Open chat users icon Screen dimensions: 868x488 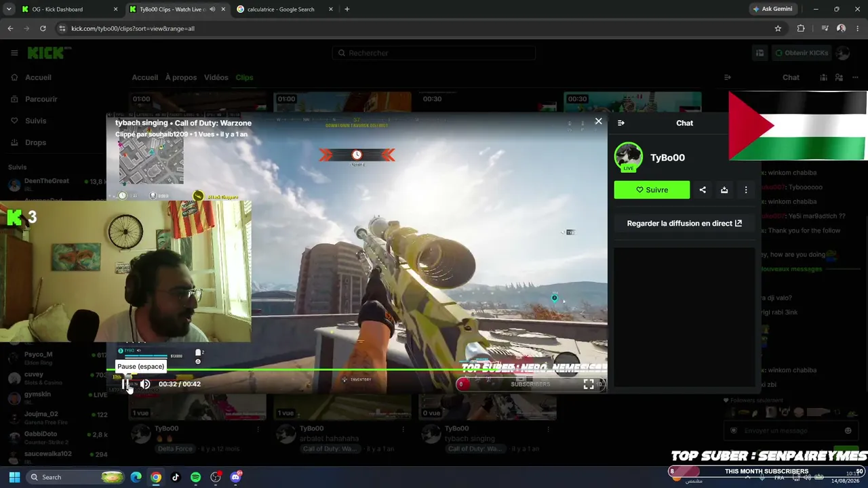point(840,77)
